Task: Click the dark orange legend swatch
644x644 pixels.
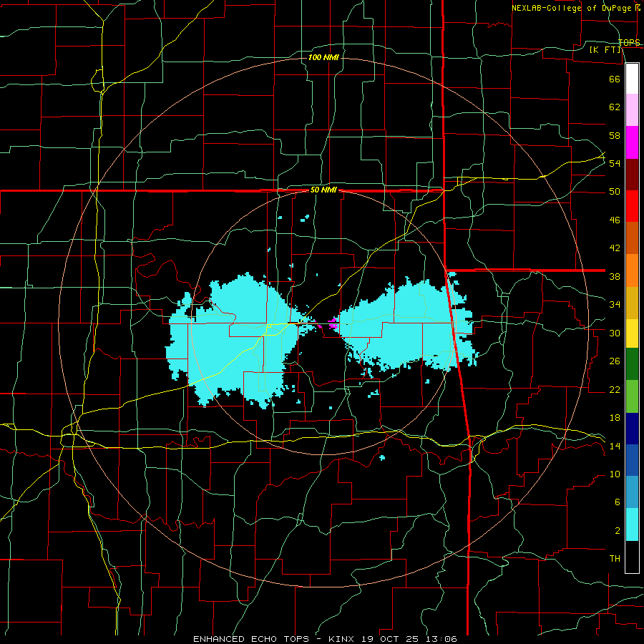Action: coord(632,238)
